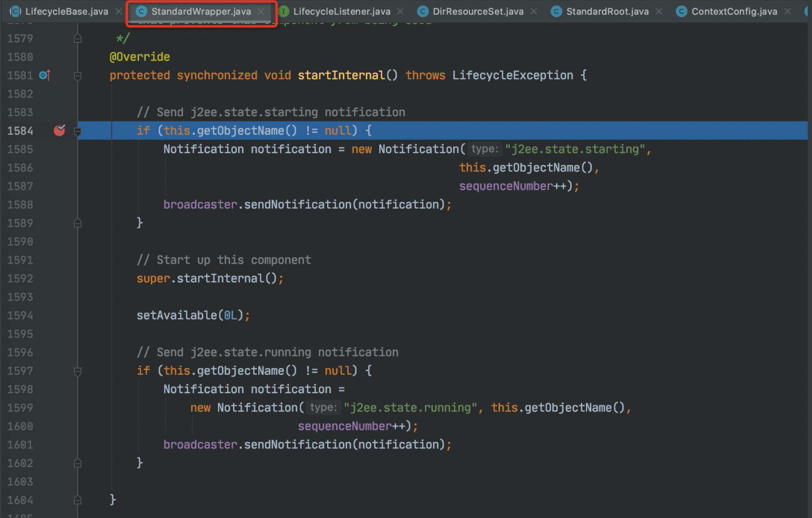Click the method fold end marker at line 1604
The height and width of the screenshot is (518, 812).
tap(78, 500)
